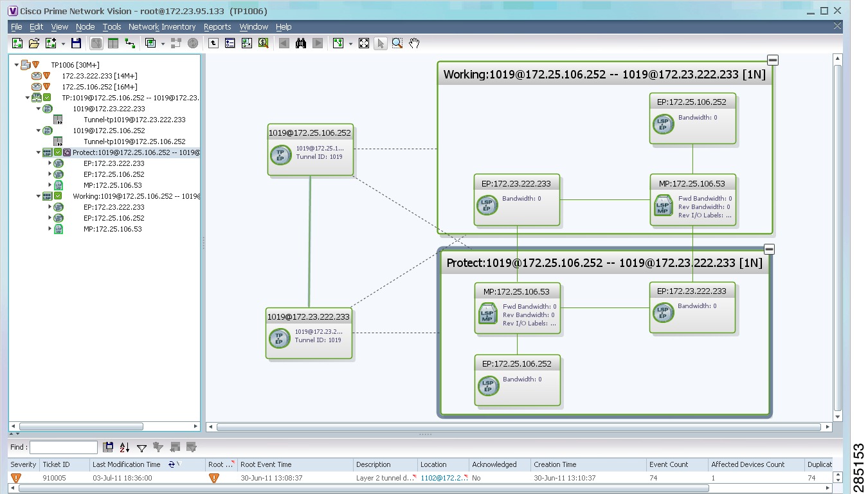Open the Node menu
Screen dimensions: 868x494
(86, 27)
